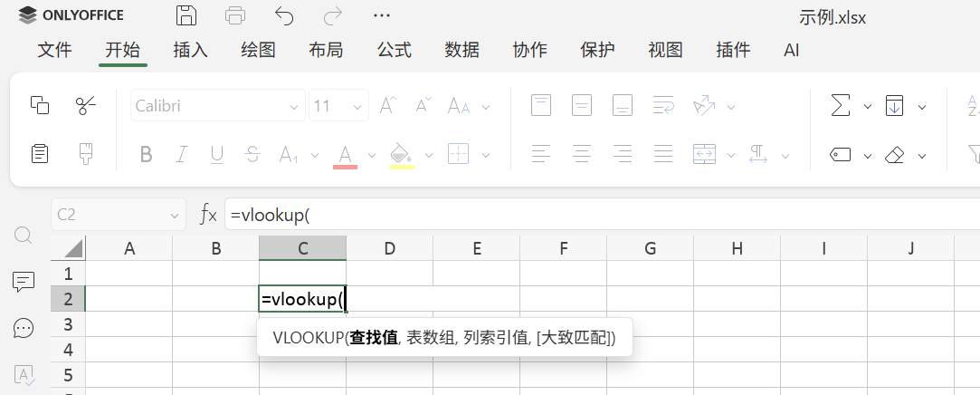Click the Undo arrow icon
Viewport: 980px width, 395px height.
point(284,15)
